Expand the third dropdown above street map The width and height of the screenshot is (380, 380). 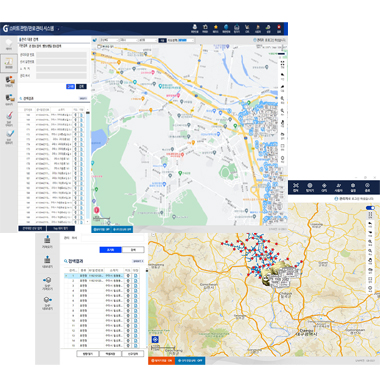[x=147, y=40]
